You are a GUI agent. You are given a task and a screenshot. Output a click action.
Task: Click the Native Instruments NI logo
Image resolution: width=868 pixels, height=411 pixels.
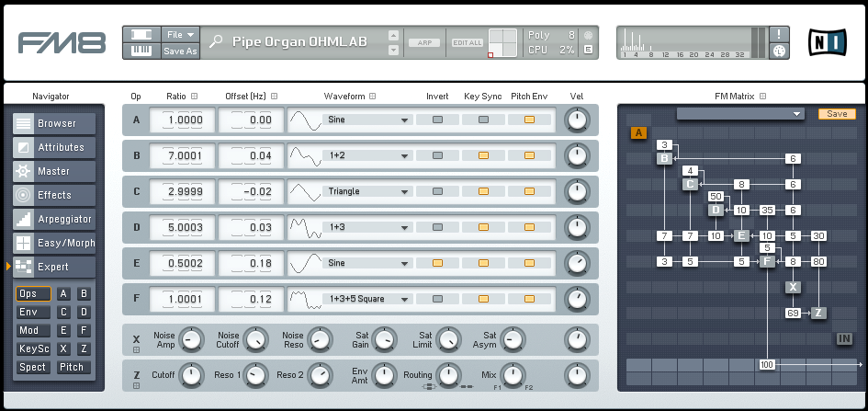pos(828,42)
